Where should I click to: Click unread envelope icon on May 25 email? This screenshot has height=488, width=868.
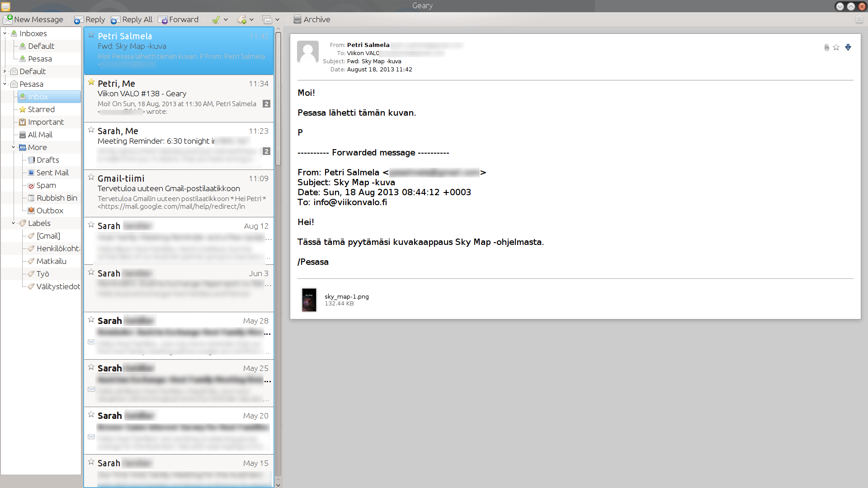tap(91, 389)
